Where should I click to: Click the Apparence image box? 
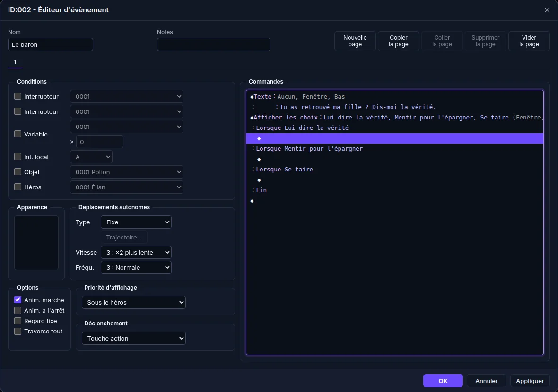pyautogui.click(x=36, y=243)
